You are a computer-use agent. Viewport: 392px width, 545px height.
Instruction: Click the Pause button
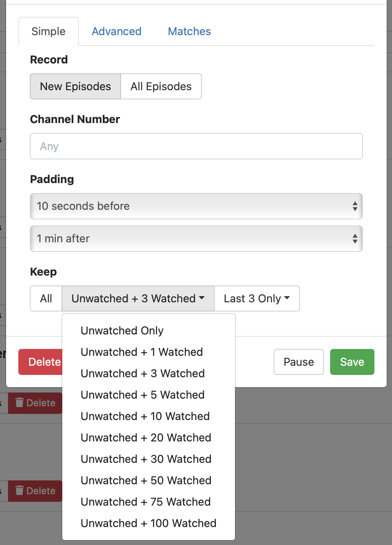pyautogui.click(x=298, y=362)
